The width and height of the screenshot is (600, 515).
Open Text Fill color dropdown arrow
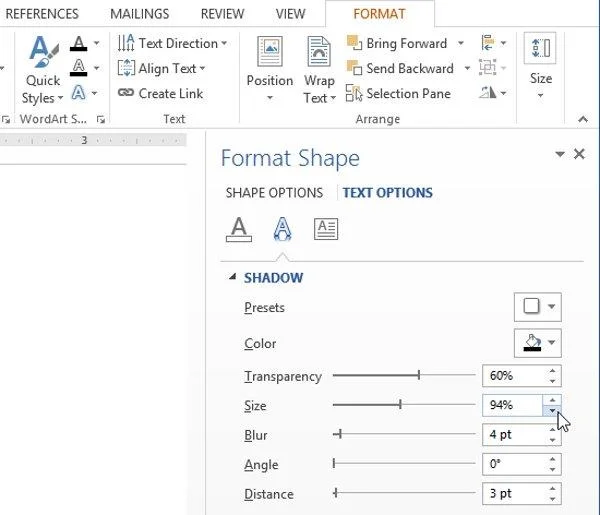[96, 43]
